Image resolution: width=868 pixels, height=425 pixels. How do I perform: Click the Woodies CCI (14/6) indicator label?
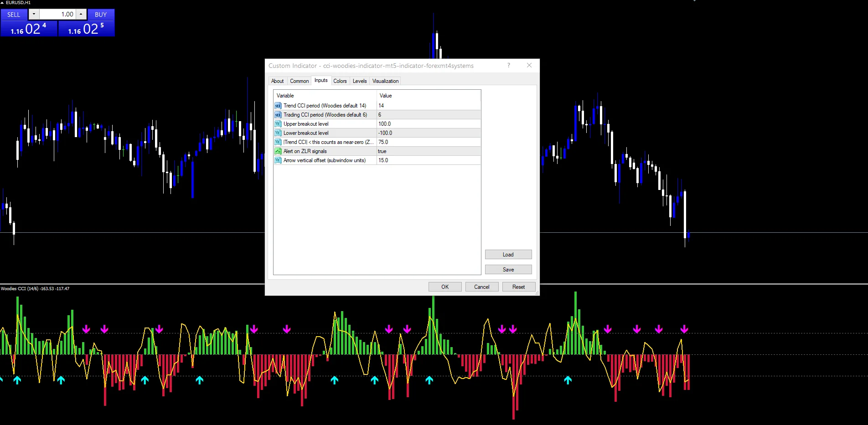pos(35,288)
